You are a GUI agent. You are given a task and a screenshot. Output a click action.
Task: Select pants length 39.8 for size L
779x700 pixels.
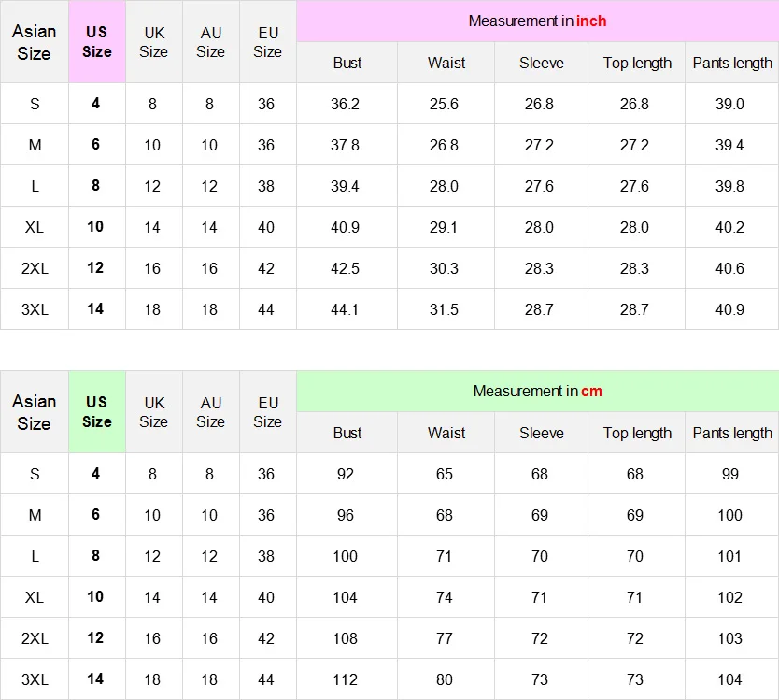coord(729,186)
